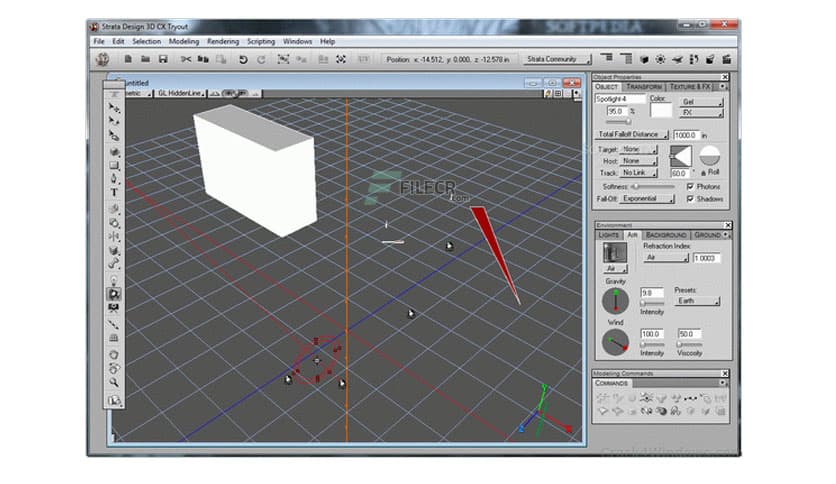This screenshot has height=484, width=836.
Task: Open the GL HiddenLine display mode button
Action: click(180, 93)
